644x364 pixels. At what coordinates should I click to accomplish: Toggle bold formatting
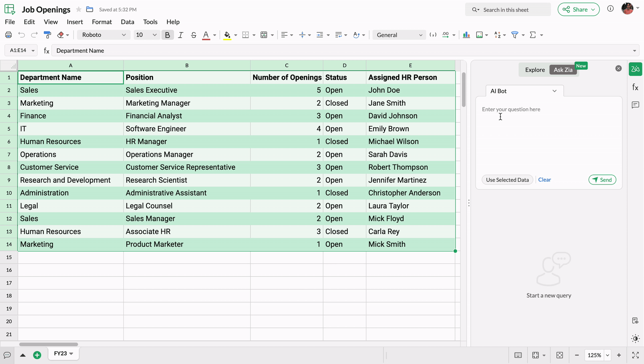click(x=167, y=35)
